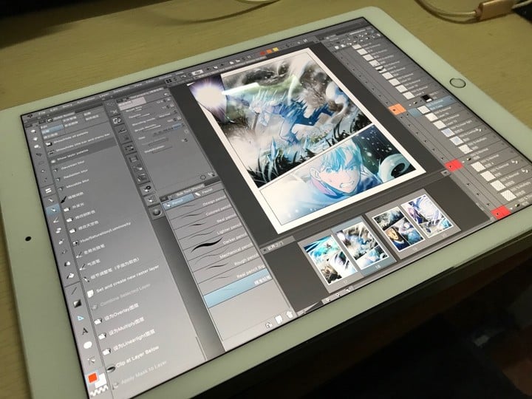Toggle the orange-highlighted visibility cell in Layer palette

396,109
